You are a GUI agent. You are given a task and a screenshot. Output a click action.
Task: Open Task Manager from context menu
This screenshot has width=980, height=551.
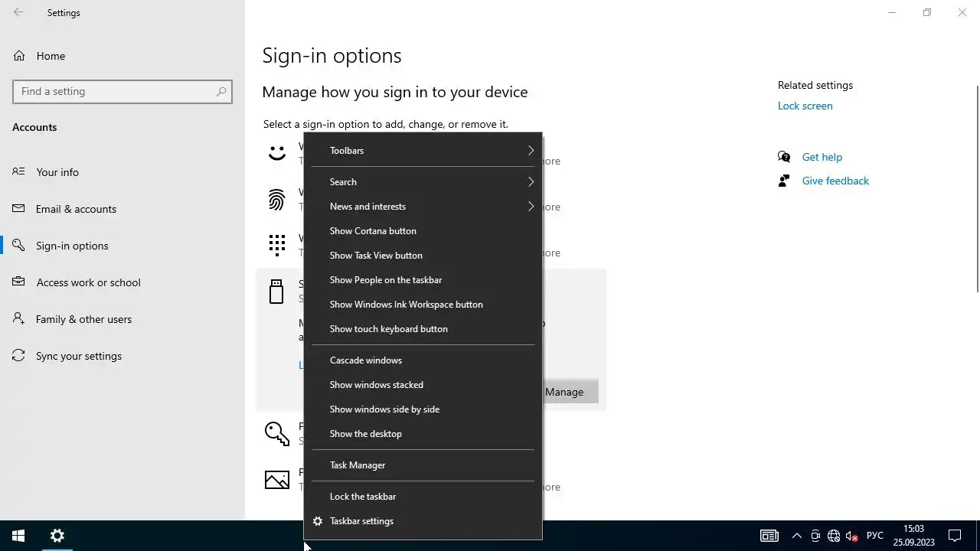coord(423,465)
